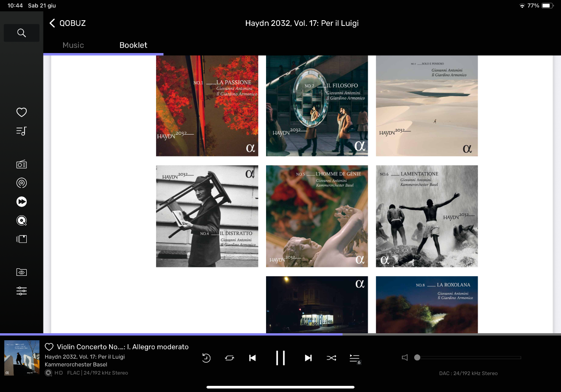This screenshot has height=392, width=561.
Task: Seek on the track progress bar
Action: pyautogui.click(x=280, y=334)
